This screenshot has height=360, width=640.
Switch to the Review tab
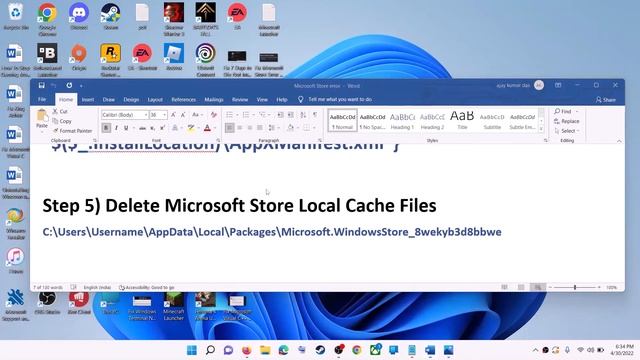pos(240,100)
